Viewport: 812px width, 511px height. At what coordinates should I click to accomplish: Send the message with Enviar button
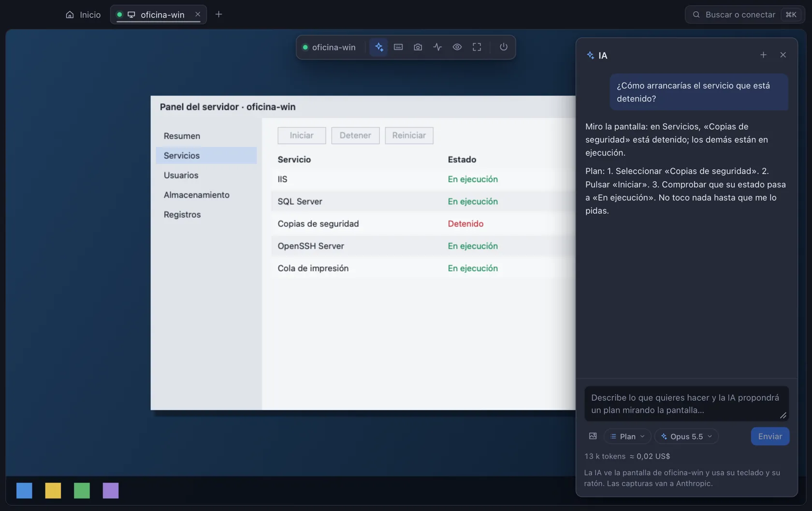[x=770, y=437]
